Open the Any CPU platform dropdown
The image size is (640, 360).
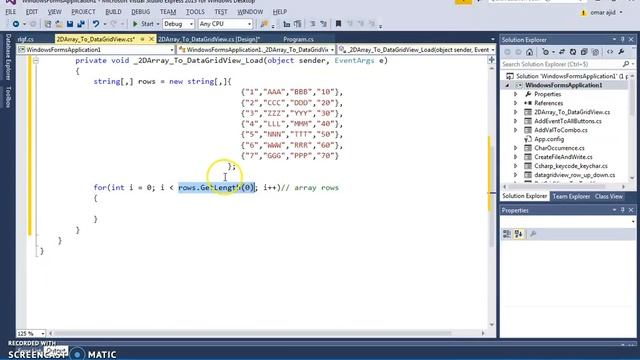[225, 24]
